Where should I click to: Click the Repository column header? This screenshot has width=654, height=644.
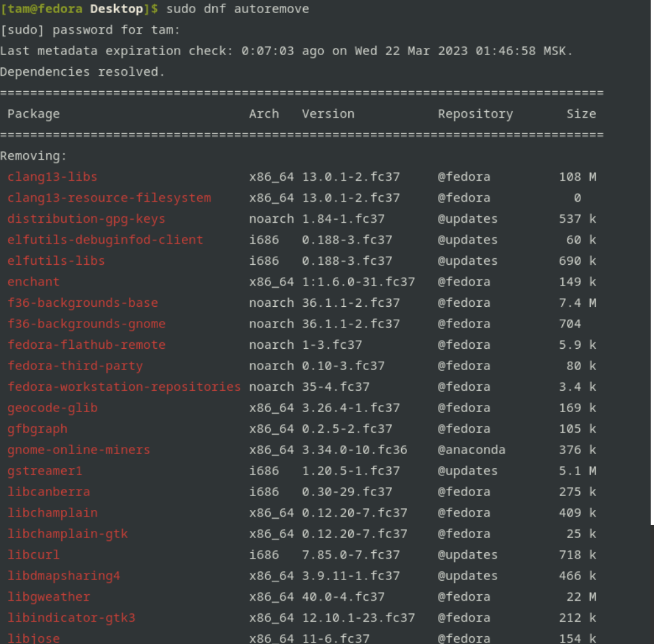coord(475,114)
